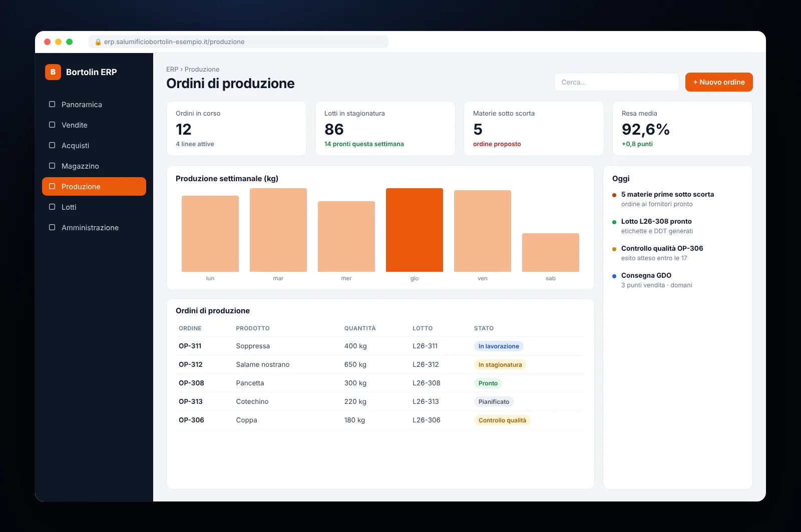This screenshot has width=801, height=532.
Task: Click the Lotti sidebar icon
Action: pyautogui.click(x=52, y=207)
